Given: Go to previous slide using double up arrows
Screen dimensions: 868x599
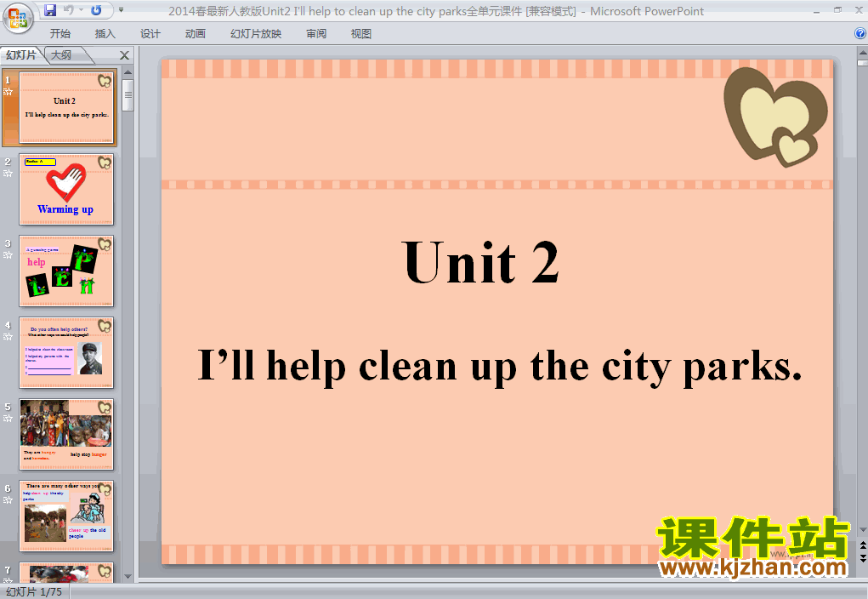Looking at the screenshot, I should 862,545.
